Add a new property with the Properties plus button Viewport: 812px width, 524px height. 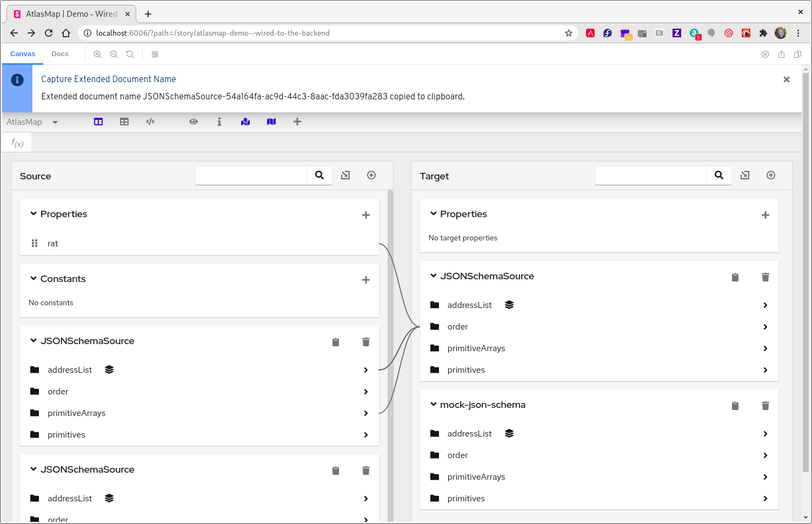[x=366, y=214]
